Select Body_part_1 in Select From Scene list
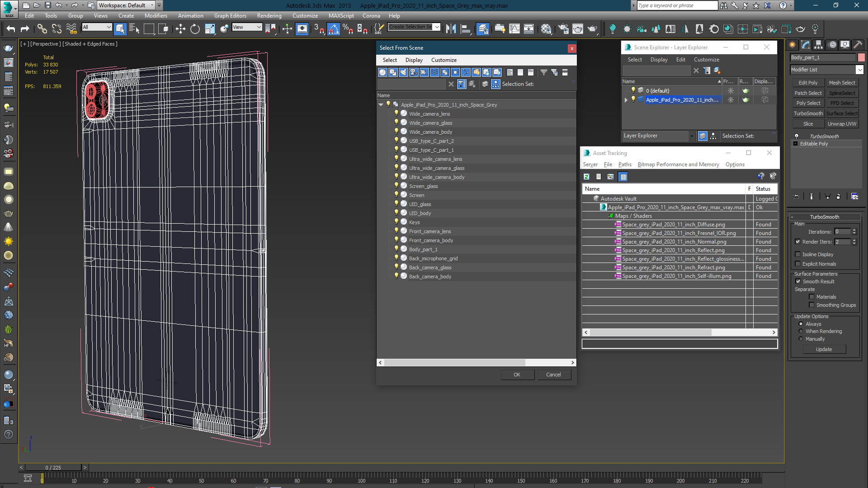This screenshot has height=488, width=868. (423, 249)
